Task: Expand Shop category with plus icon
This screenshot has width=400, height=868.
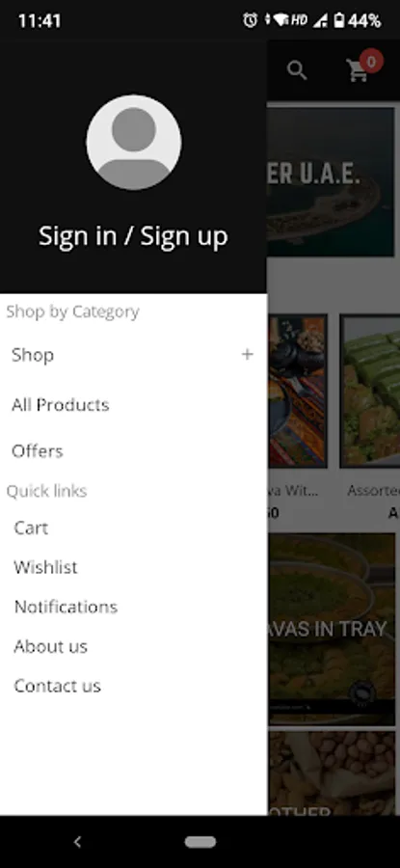Action: (x=248, y=354)
